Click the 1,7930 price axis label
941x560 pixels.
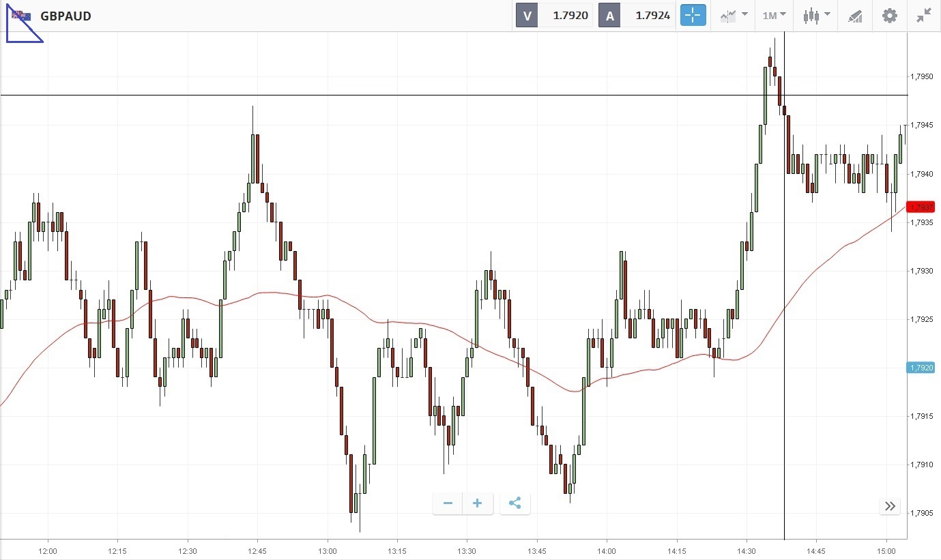(921, 271)
